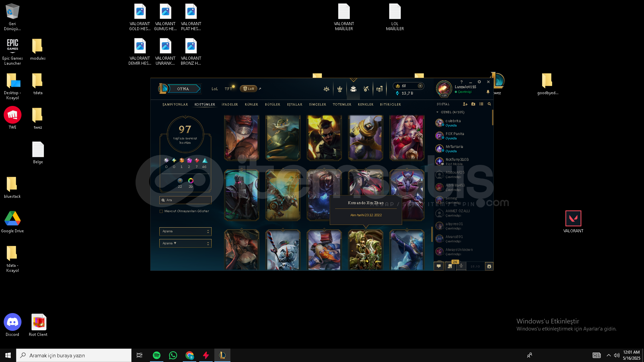Switch to KOSTÜMLER tab

point(205,105)
